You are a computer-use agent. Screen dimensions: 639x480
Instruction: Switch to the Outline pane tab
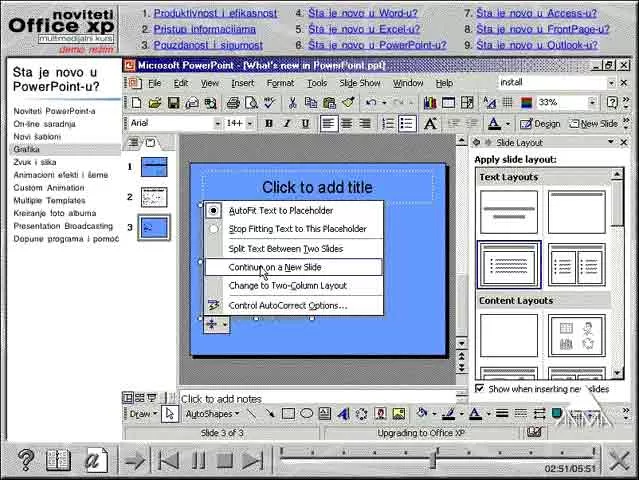click(x=134, y=142)
